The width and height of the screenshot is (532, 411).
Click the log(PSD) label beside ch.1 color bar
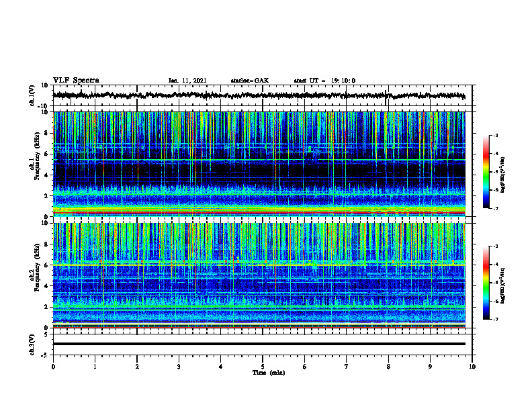pyautogui.click(x=503, y=175)
